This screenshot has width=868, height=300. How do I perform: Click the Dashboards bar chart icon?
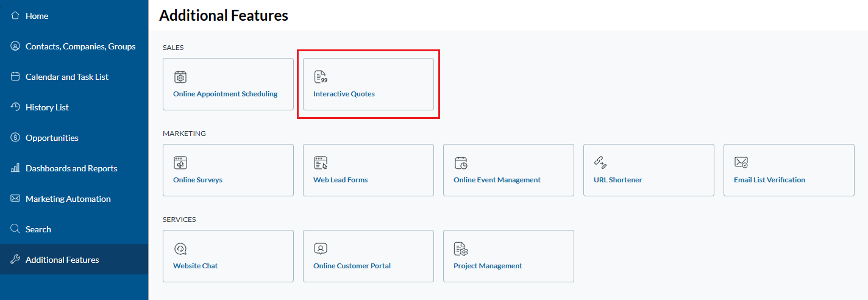15,168
